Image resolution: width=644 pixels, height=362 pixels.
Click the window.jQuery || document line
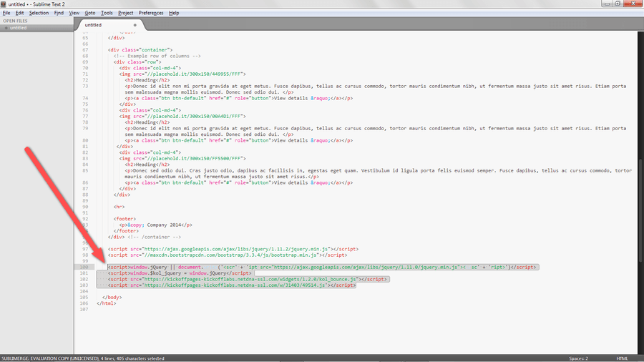coord(322,267)
